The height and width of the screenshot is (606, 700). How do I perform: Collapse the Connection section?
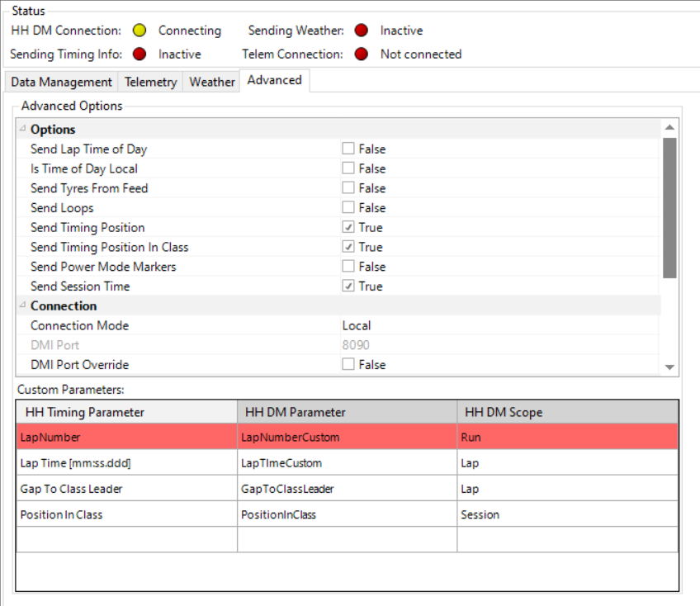click(22, 306)
